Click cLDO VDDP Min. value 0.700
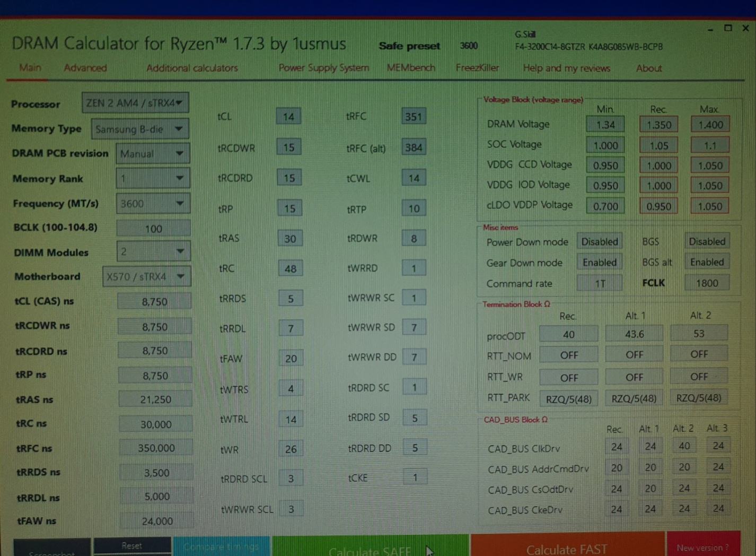The image size is (756, 556). coord(605,206)
